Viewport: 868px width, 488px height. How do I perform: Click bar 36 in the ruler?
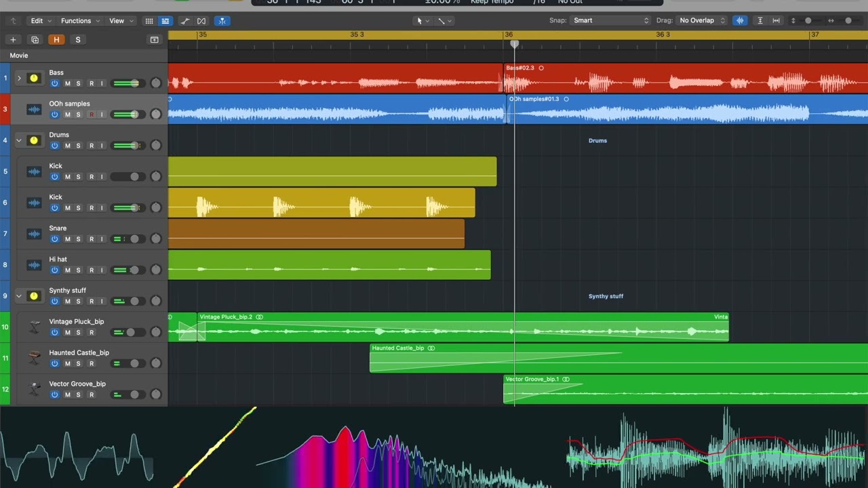pyautogui.click(x=509, y=35)
